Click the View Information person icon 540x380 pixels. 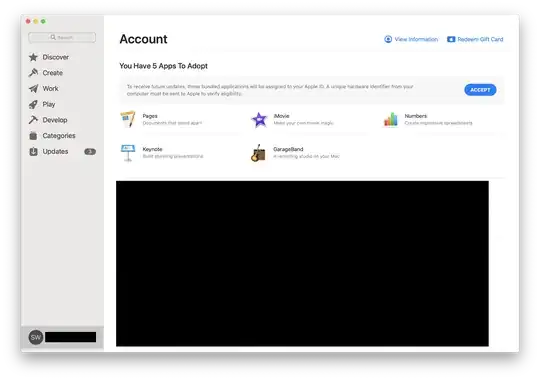coord(388,39)
